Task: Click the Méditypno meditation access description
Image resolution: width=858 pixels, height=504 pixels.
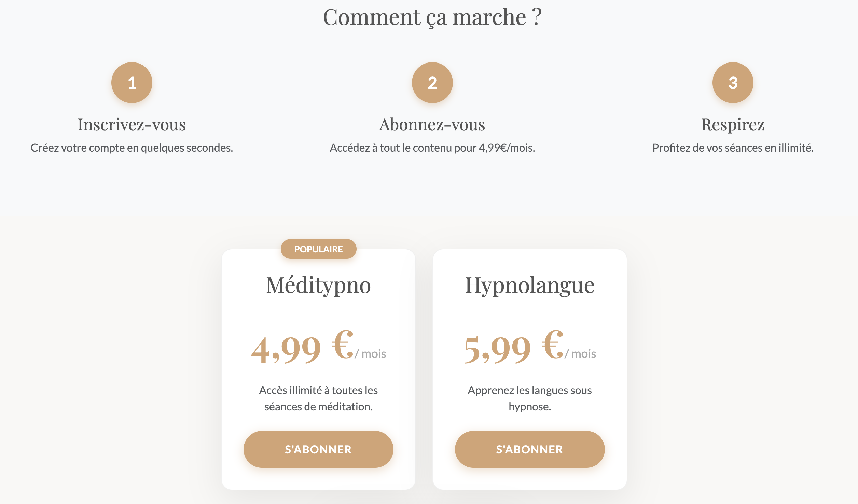Action: tap(318, 398)
